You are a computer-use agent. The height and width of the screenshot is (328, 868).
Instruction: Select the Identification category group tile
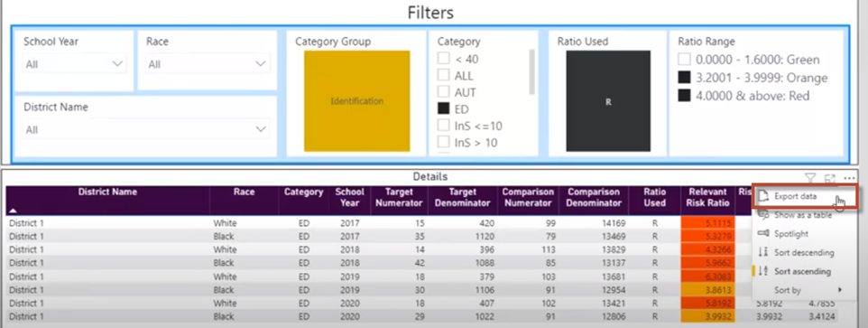coord(357,101)
